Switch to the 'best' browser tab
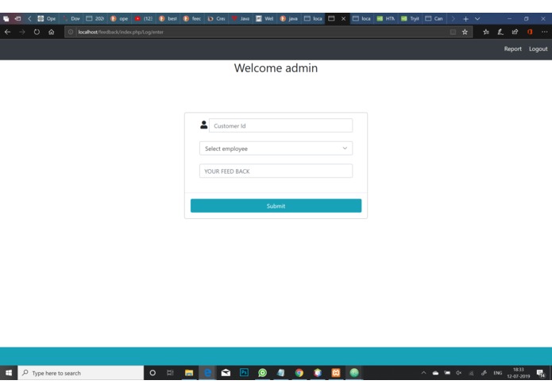The image size is (552, 392). tap(168, 18)
